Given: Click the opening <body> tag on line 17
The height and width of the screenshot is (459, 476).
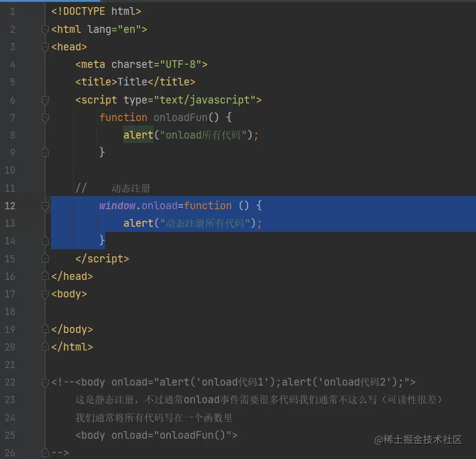Looking at the screenshot, I should [69, 294].
